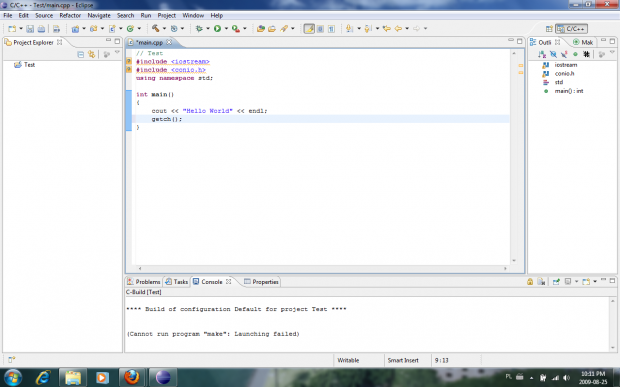The height and width of the screenshot is (387, 620).
Task: Open the File menu
Action: pos(8,15)
